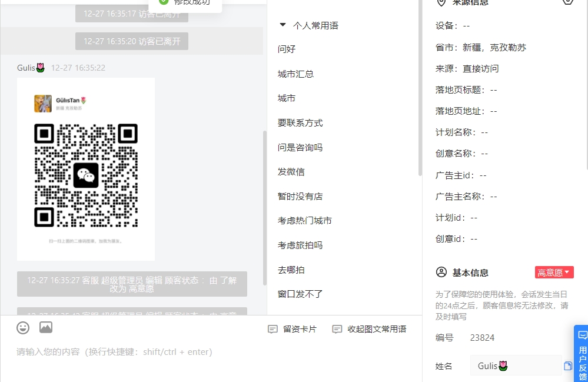This screenshot has width=588, height=382.
Task: Click the message timestamp 12-27 16:35:22
Action: click(x=78, y=68)
